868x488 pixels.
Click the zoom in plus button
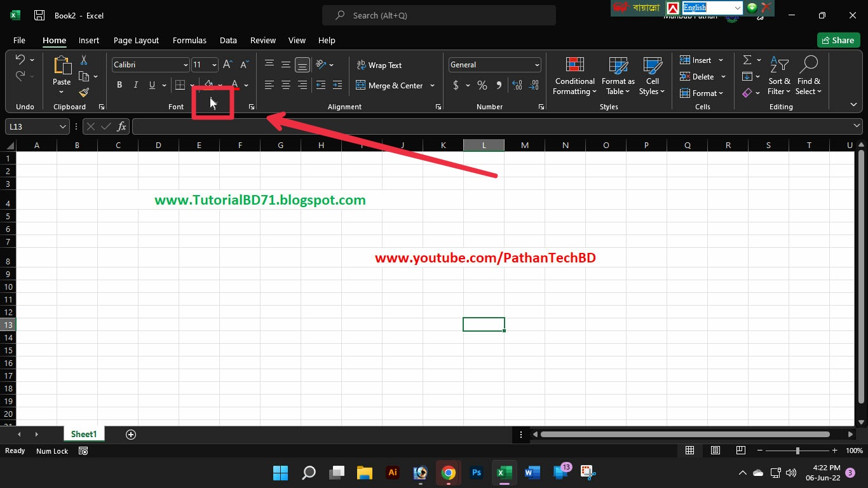[x=836, y=451]
